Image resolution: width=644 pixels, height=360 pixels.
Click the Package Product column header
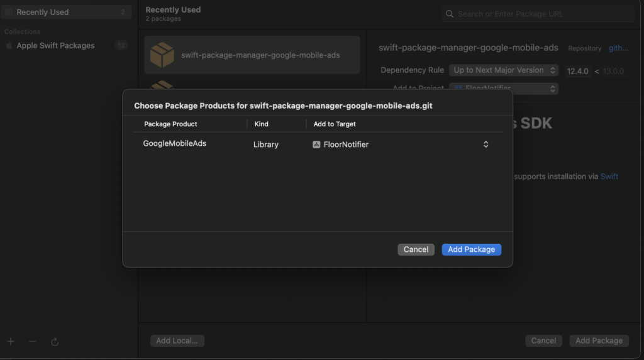tap(170, 124)
